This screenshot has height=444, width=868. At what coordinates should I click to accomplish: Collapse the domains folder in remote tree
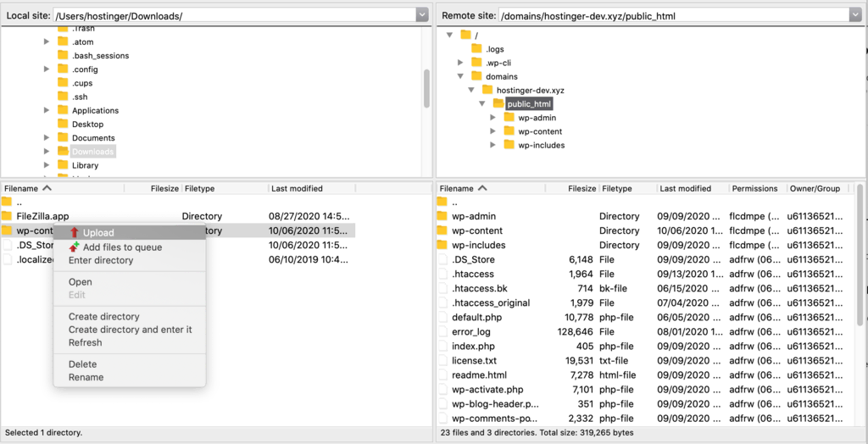461,76
